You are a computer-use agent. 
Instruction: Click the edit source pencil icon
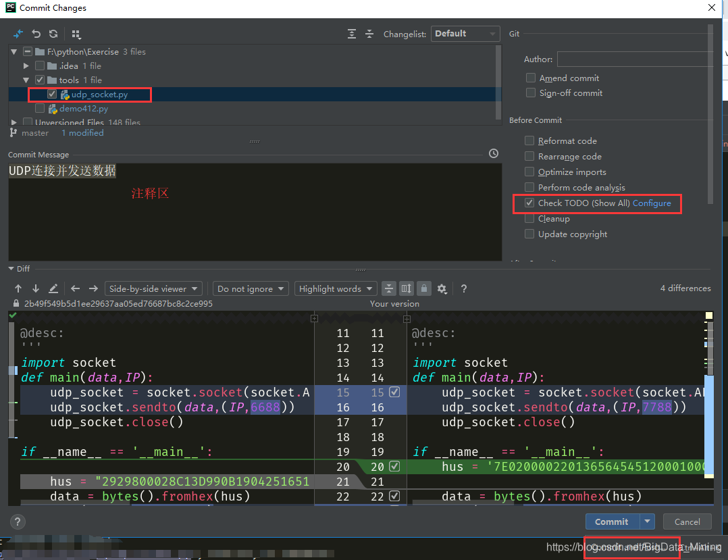[53, 289]
